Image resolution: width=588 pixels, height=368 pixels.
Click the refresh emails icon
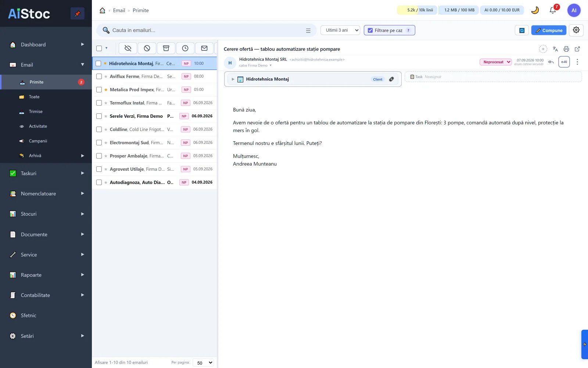pyautogui.click(x=522, y=31)
